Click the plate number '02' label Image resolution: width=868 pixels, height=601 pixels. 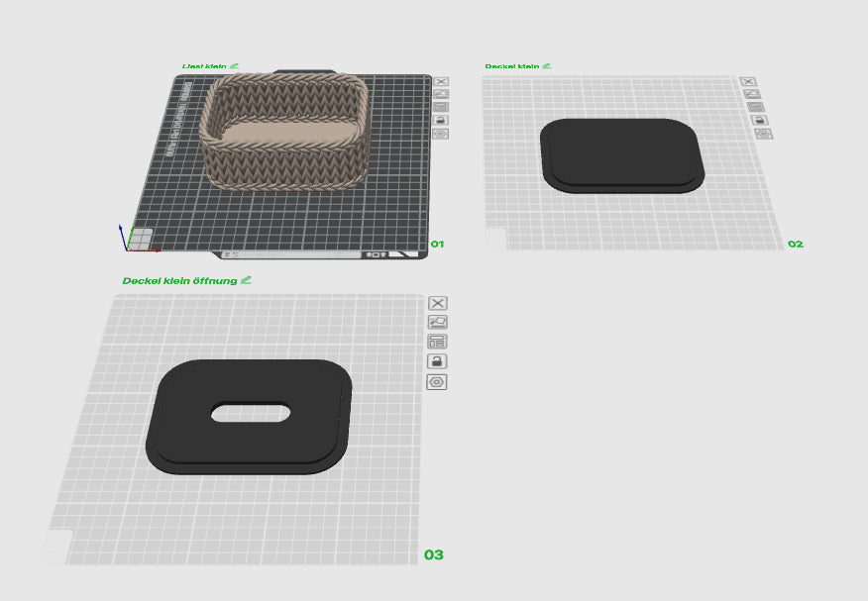click(x=796, y=244)
